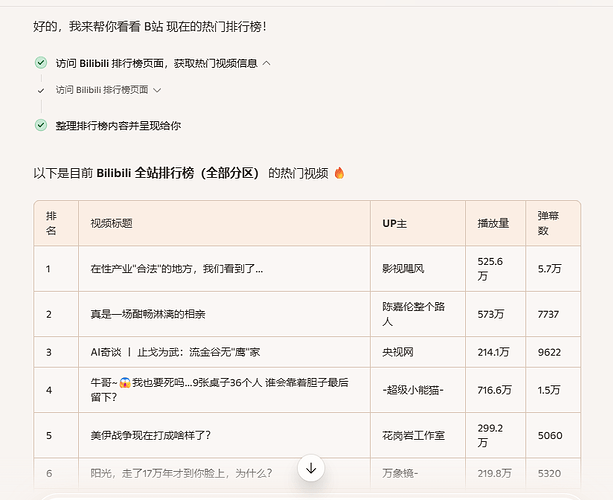Click play count 299.2万
Screen dimensions: 613x500
(x=490, y=435)
